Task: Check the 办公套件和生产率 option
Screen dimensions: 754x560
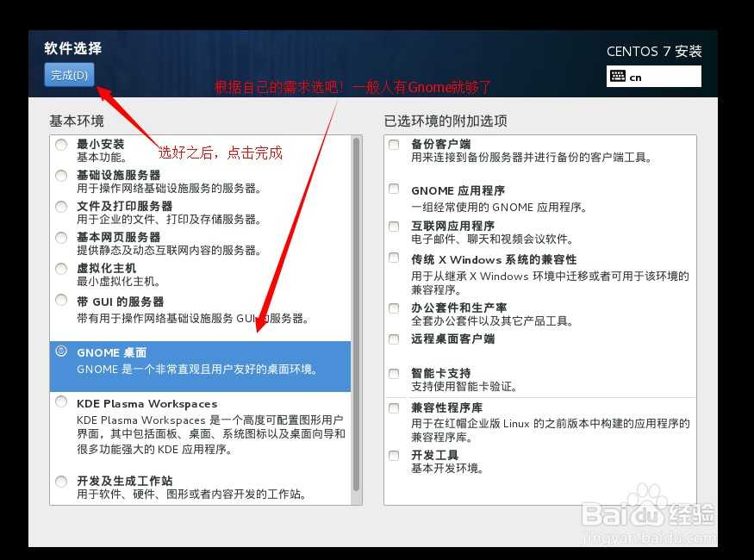Action: coord(394,308)
